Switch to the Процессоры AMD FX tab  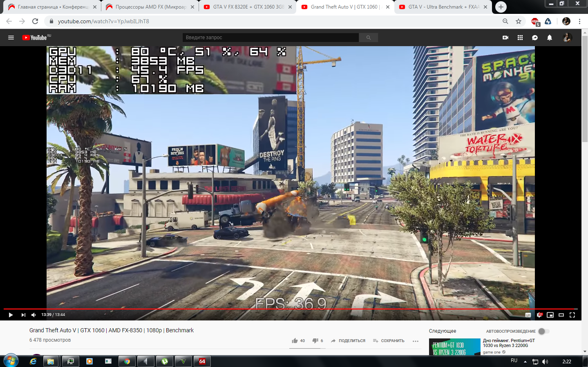tap(150, 7)
